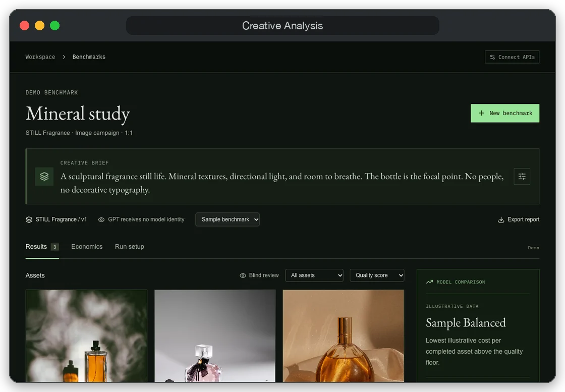
Task: Click the yellow minimize window button
Action: (40, 26)
